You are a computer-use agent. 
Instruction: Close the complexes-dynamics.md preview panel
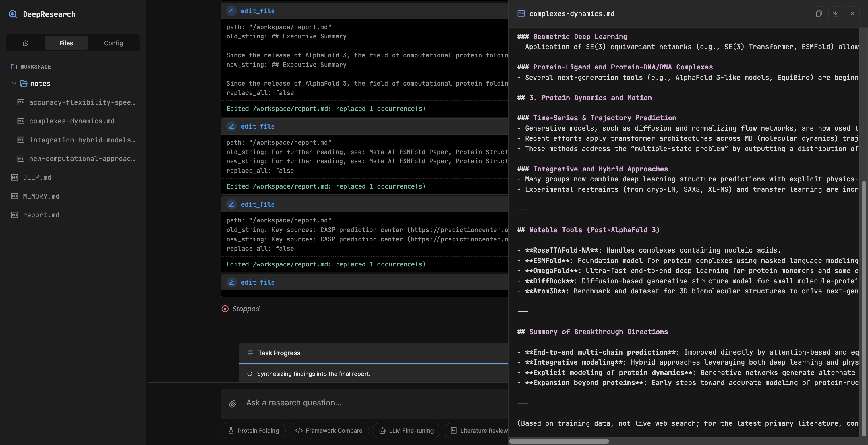pyautogui.click(x=852, y=14)
